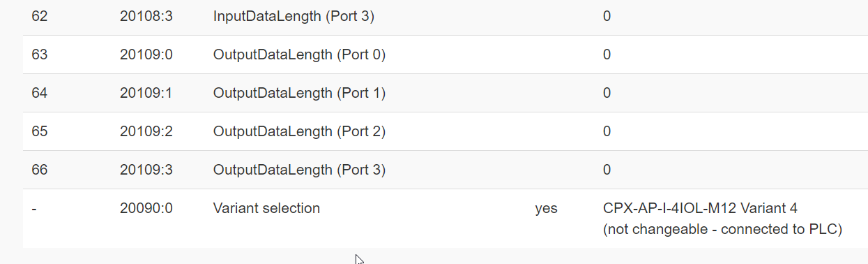Click value 0 for OutputDataLength Port 1

pos(607,93)
